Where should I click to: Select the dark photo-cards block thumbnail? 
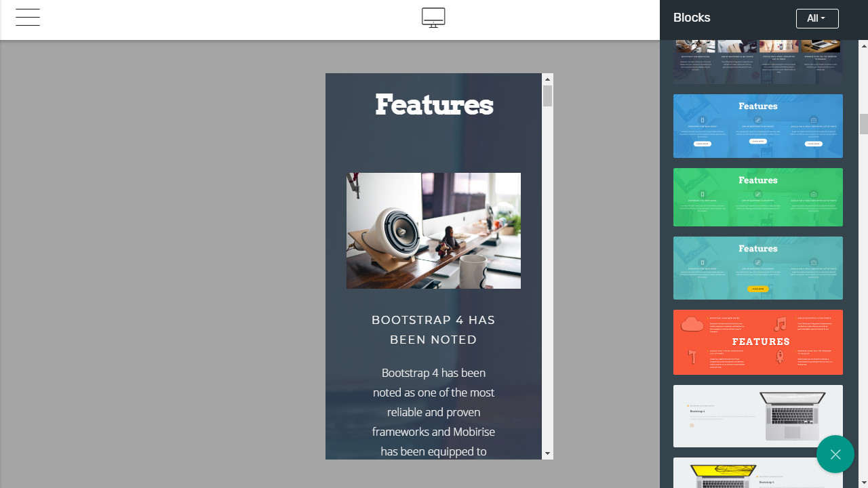758,62
